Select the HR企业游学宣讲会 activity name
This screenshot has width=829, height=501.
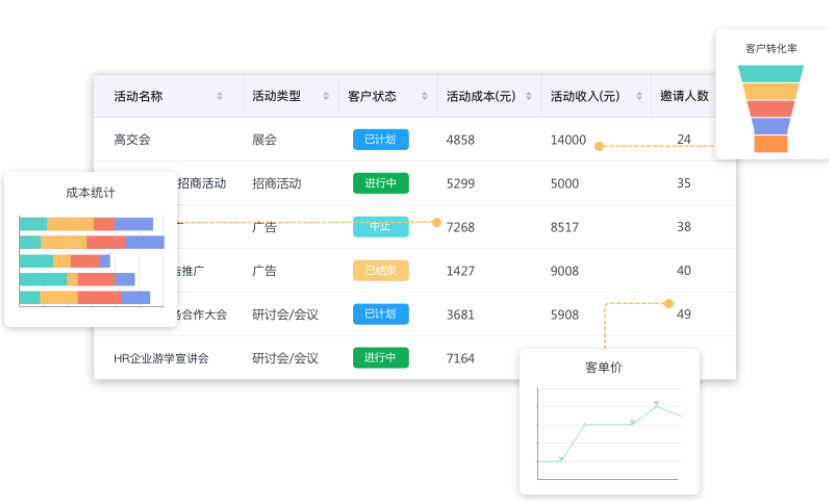161,359
